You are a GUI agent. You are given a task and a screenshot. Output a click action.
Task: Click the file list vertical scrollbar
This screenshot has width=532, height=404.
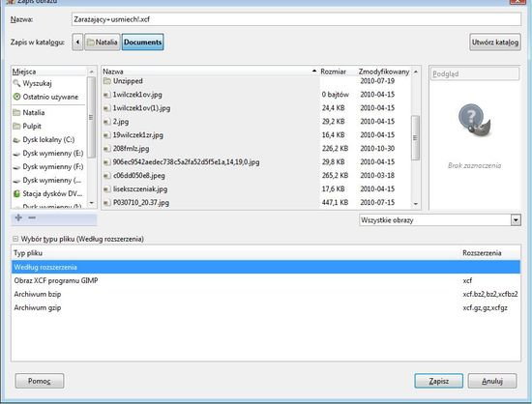pos(415,137)
